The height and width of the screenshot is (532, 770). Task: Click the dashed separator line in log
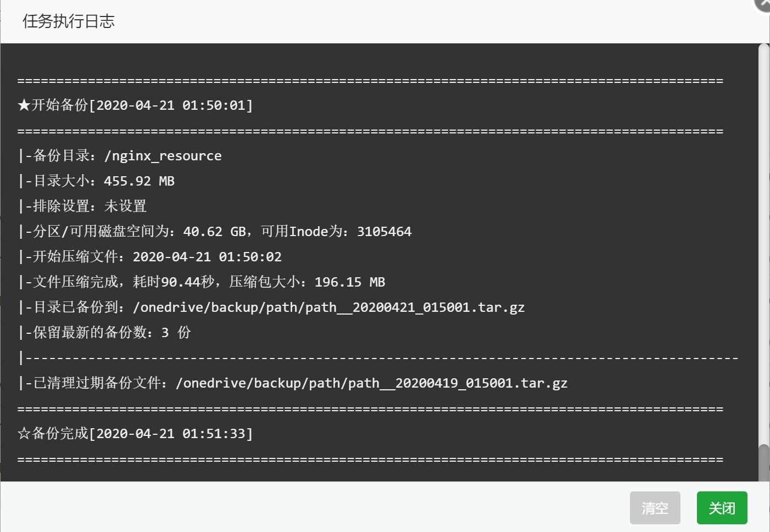[378, 358]
